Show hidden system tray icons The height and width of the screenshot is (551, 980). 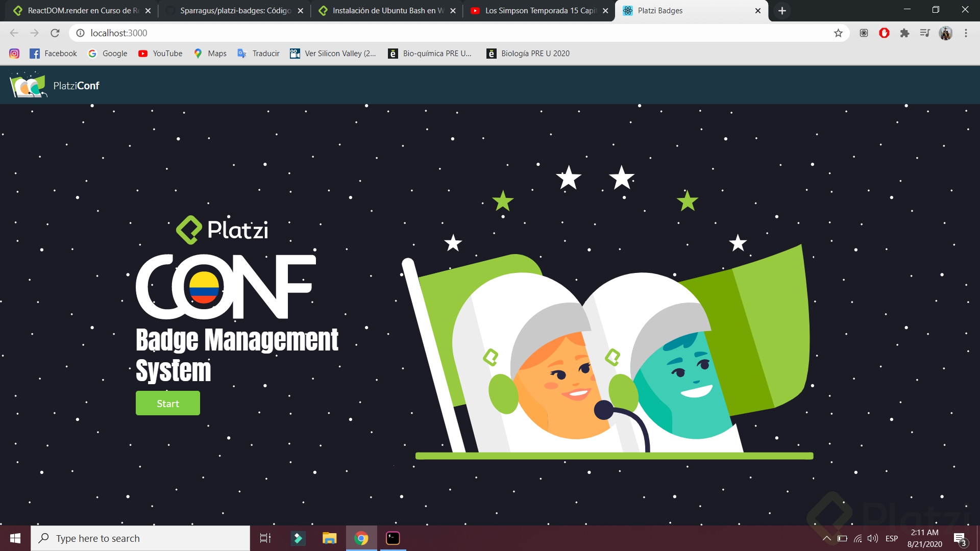826,538
